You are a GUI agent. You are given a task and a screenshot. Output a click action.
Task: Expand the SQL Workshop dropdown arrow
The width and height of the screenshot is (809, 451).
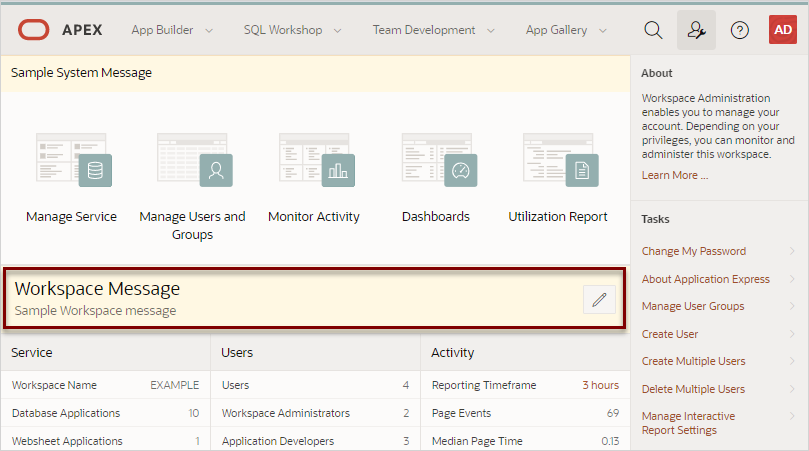(x=337, y=30)
